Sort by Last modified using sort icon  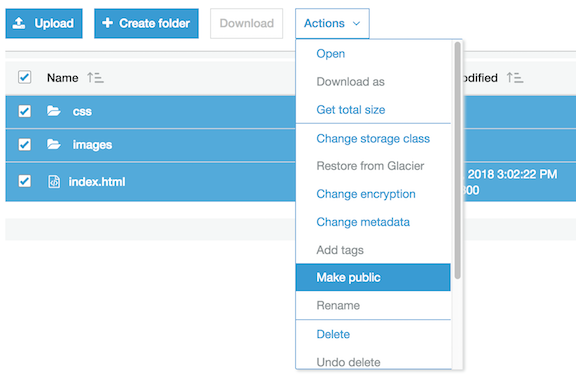click(x=515, y=78)
